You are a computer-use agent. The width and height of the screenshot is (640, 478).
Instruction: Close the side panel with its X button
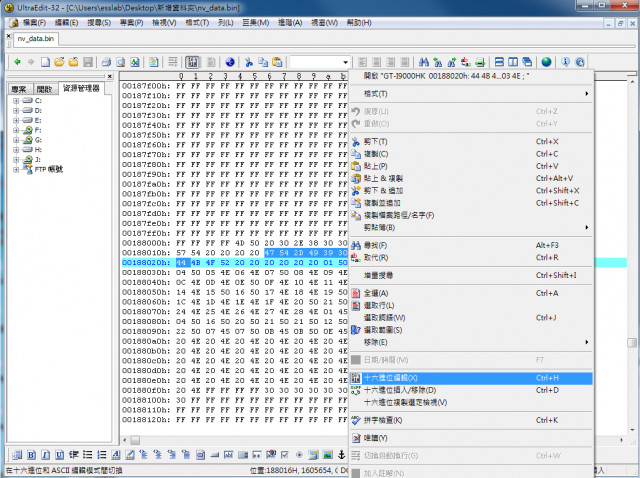[109, 76]
